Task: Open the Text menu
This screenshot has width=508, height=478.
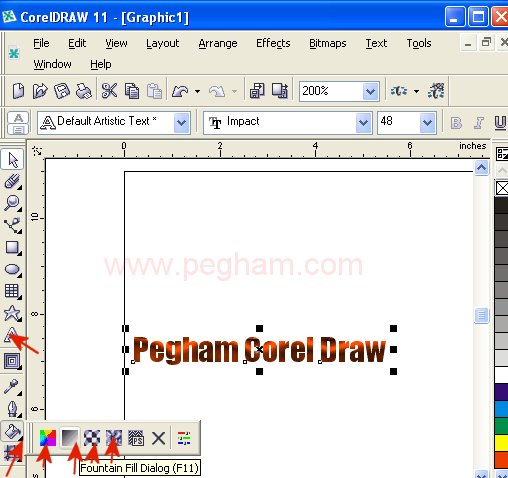Action: pos(376,43)
